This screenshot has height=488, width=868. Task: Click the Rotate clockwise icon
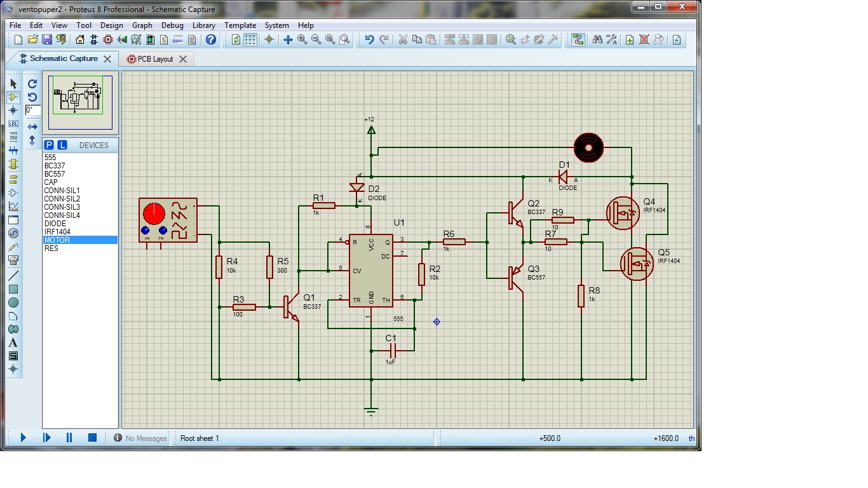(x=32, y=84)
